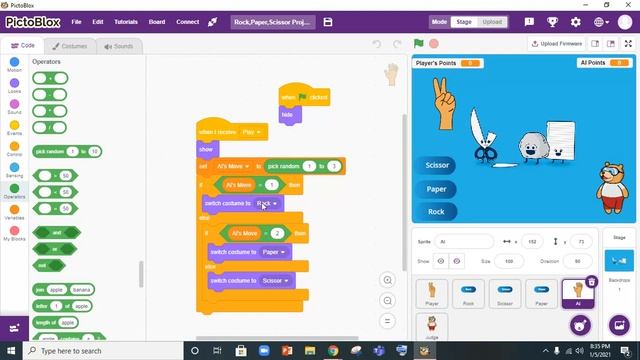The width and height of the screenshot is (640, 360).
Task: Click the add extension button
Action: [x=14, y=328]
